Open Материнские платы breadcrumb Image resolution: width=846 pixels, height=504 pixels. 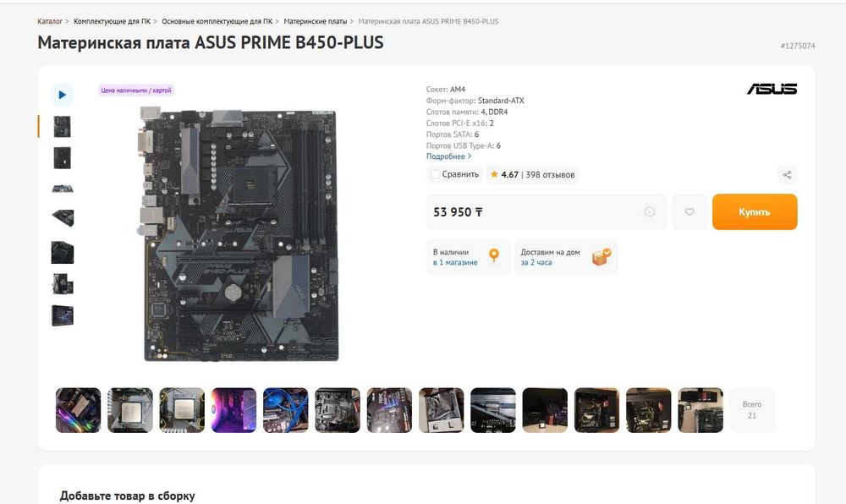point(315,21)
